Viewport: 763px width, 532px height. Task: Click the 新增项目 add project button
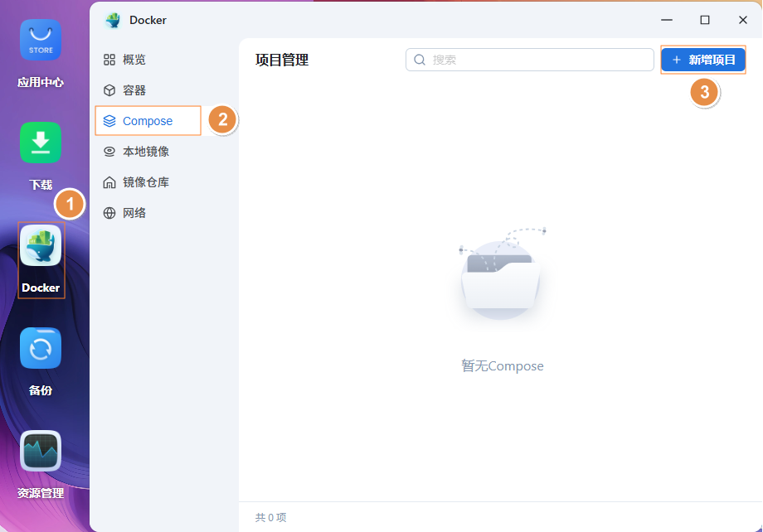703,60
